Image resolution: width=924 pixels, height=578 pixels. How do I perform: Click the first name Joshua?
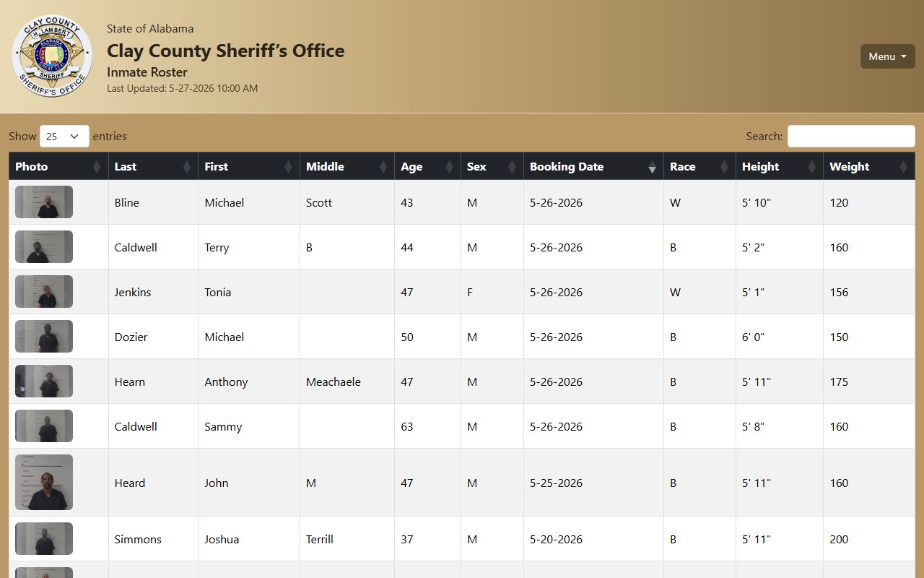(x=222, y=539)
